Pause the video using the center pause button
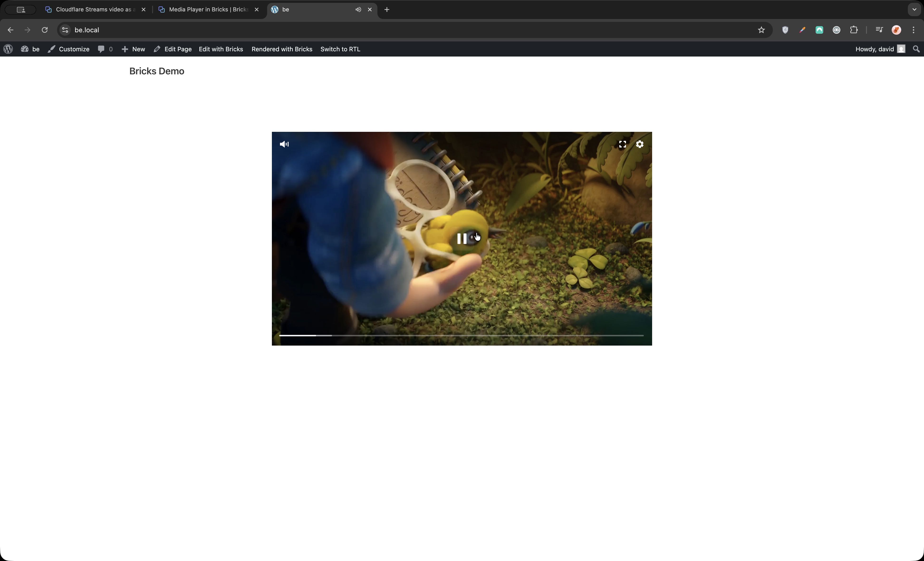 pyautogui.click(x=462, y=239)
